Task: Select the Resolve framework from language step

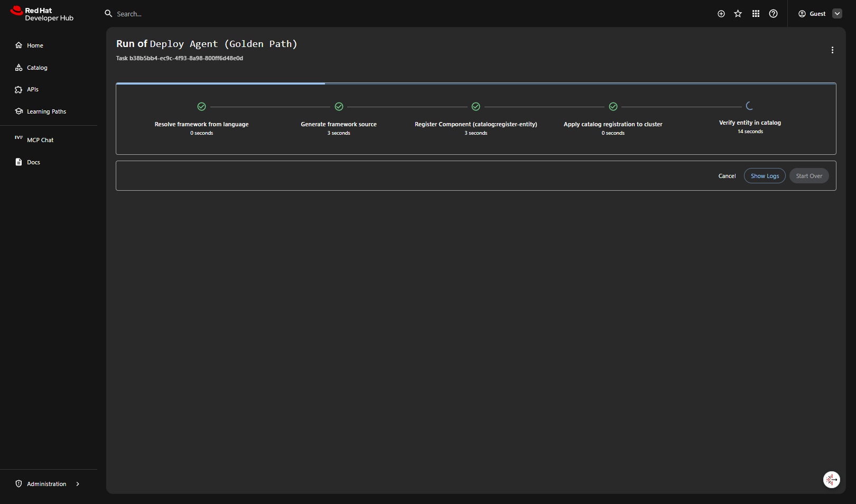Action: (x=202, y=124)
